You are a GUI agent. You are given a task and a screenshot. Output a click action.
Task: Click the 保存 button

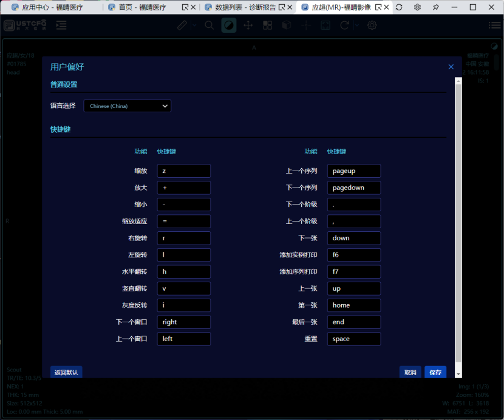point(435,372)
